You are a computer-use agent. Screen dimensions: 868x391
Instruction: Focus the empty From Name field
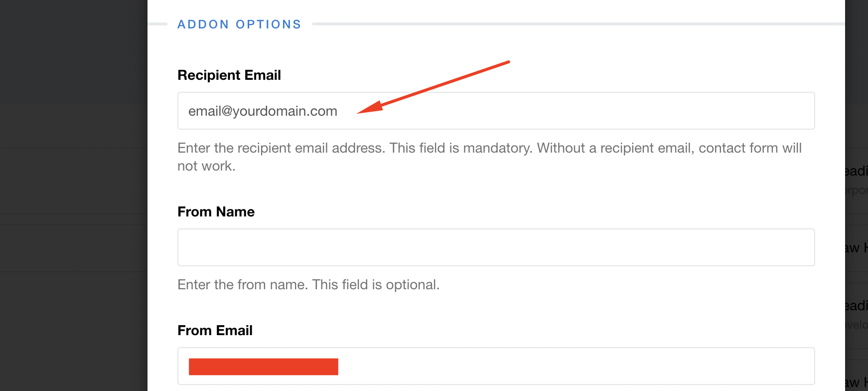pos(496,247)
